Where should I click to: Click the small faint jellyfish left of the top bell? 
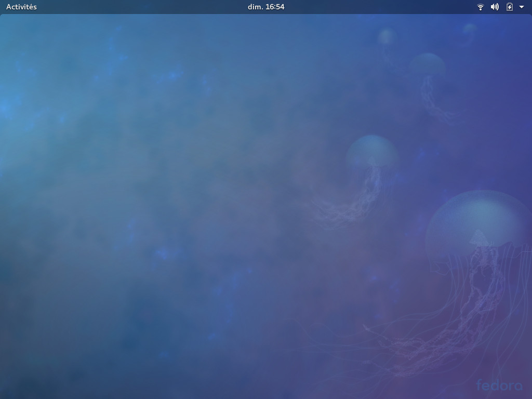[x=387, y=37]
